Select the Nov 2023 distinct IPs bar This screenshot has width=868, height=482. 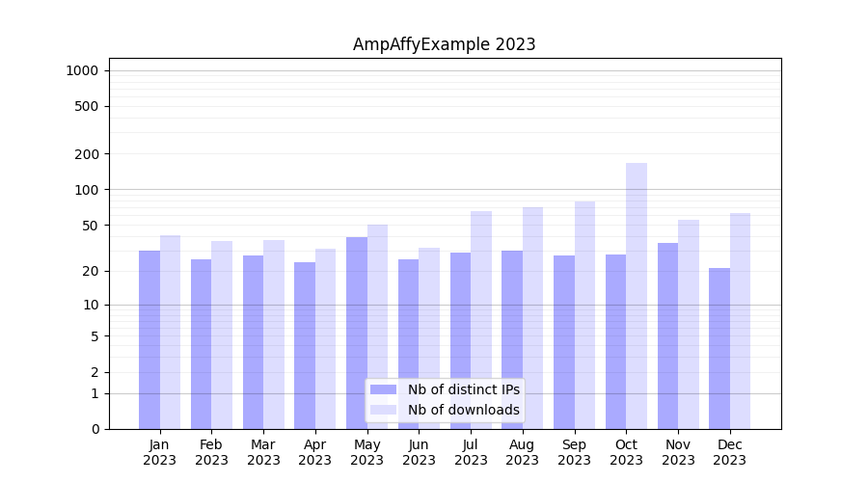click(x=667, y=335)
